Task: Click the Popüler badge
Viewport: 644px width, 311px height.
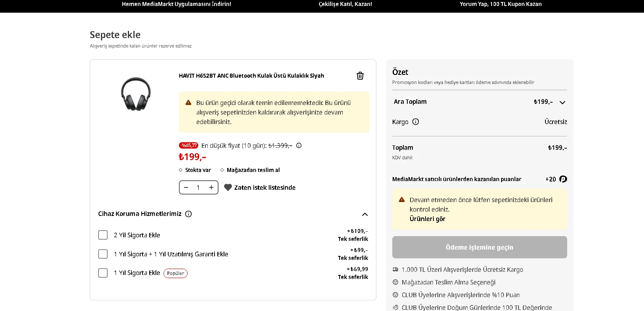Action: 175,273
